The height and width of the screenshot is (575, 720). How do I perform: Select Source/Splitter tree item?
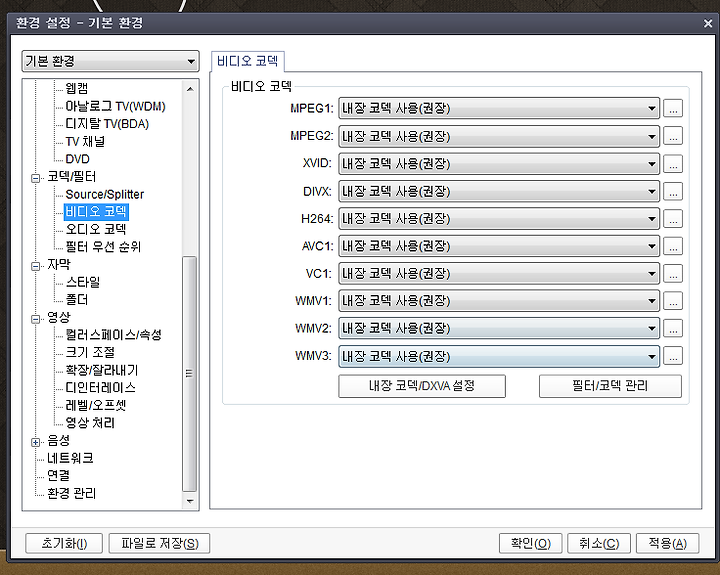104,194
